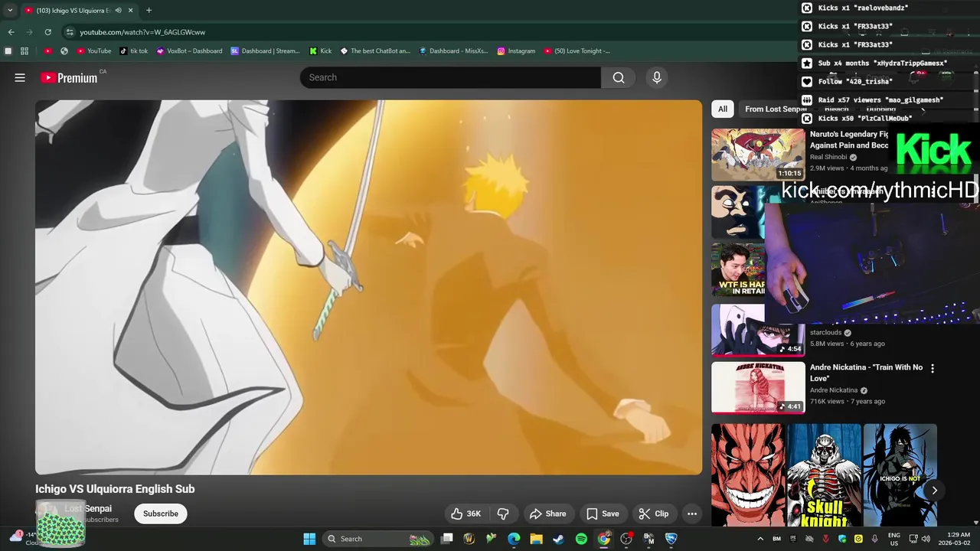Open Microsoft Edge from the taskbar
Screen dimensions: 980x551
514,539
